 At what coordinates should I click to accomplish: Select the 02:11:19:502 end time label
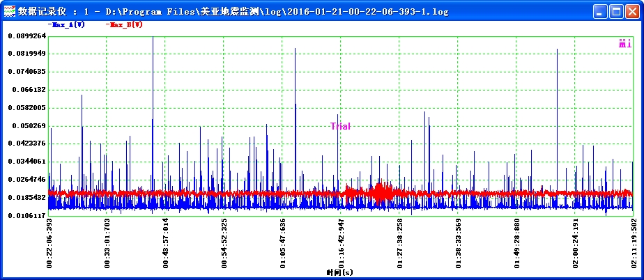tap(634, 242)
